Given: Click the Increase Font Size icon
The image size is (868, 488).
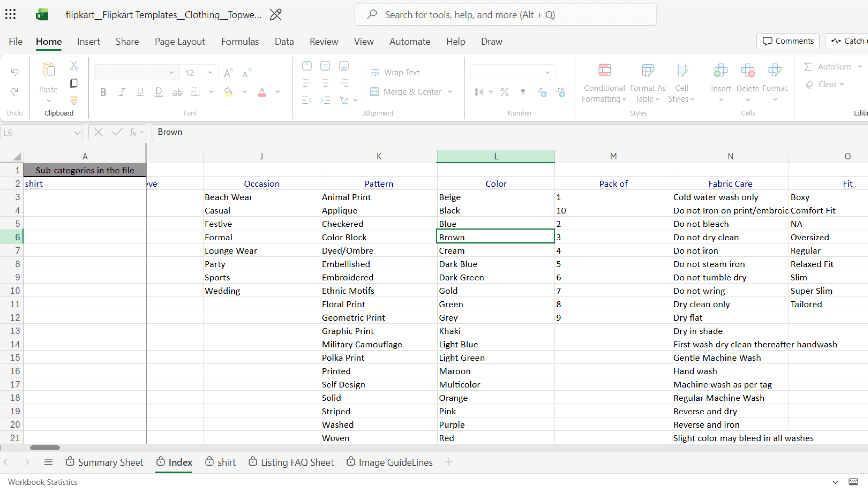Looking at the screenshot, I should (229, 73).
